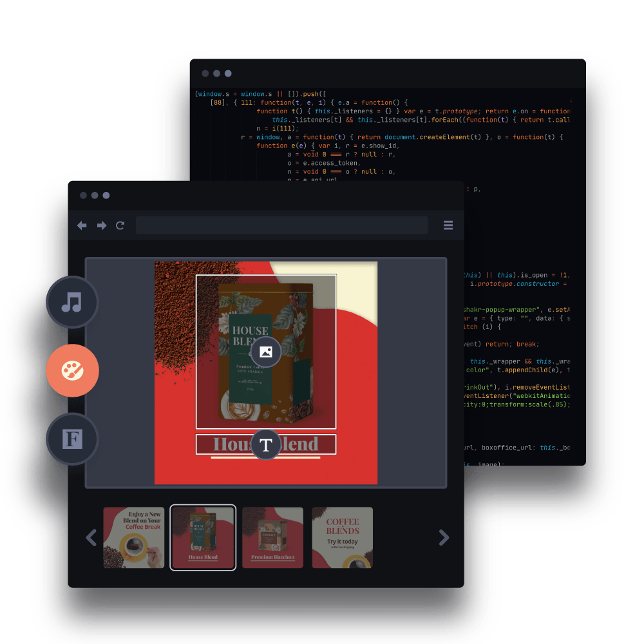Select the text tool on the House Blend label
The width and height of the screenshot is (644, 644).
(x=266, y=444)
